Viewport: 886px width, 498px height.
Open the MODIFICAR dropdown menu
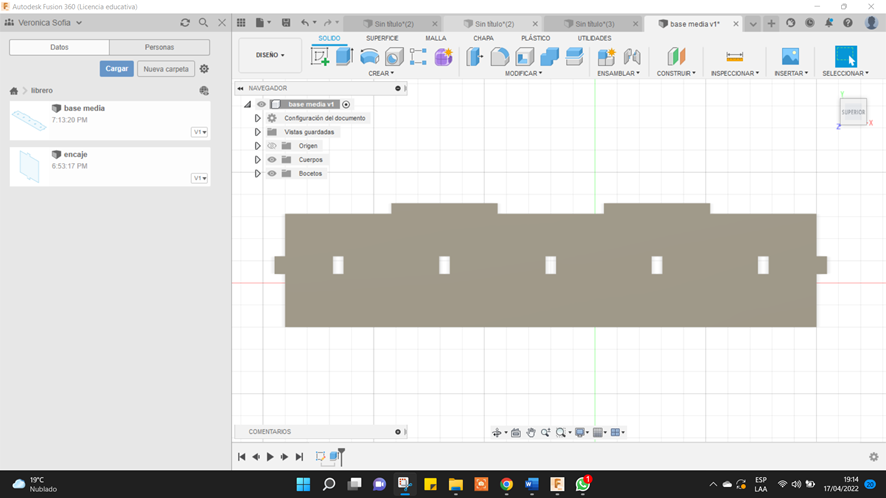[x=523, y=73]
